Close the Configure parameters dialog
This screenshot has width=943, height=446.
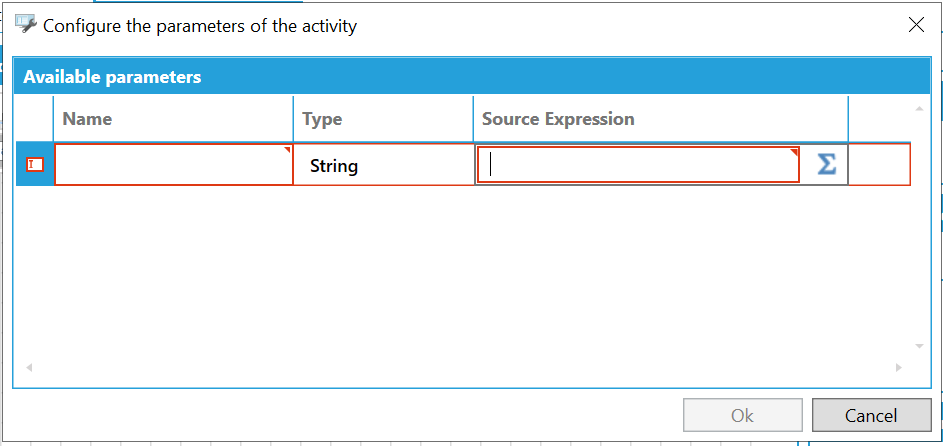[x=916, y=26]
